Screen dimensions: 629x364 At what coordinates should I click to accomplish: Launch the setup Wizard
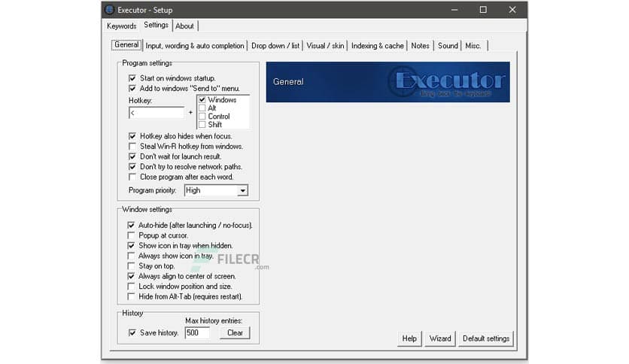tap(440, 338)
